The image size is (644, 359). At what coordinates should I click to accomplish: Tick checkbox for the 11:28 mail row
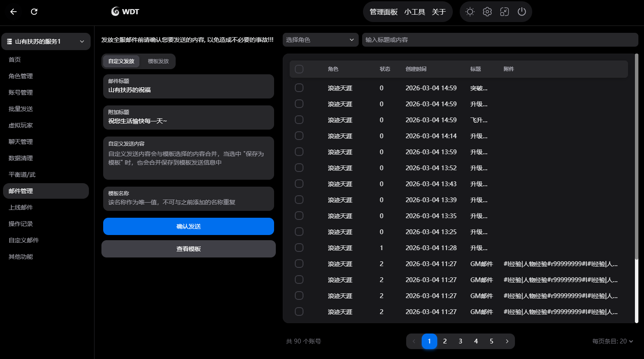point(299,248)
